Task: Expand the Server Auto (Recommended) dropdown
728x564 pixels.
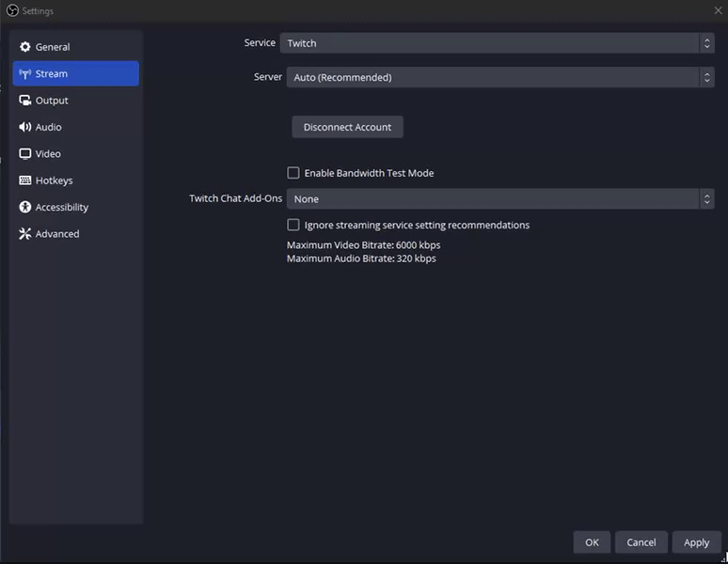Action: click(x=500, y=77)
